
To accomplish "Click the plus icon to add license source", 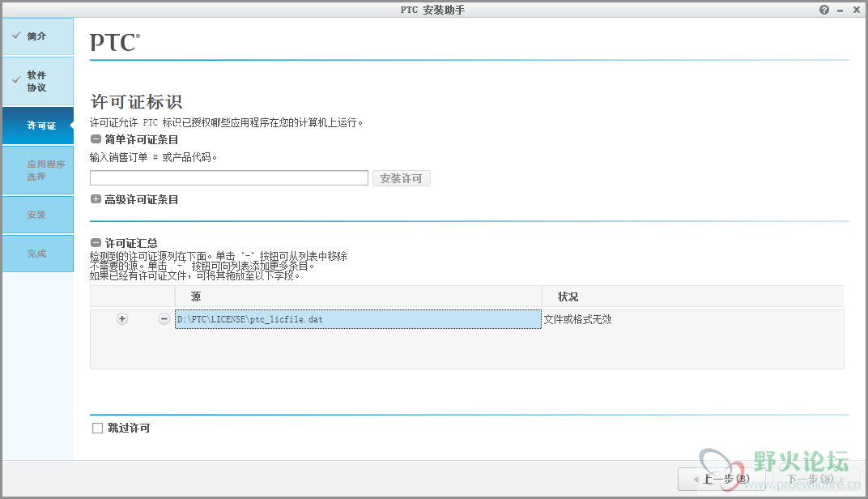I will (122, 319).
